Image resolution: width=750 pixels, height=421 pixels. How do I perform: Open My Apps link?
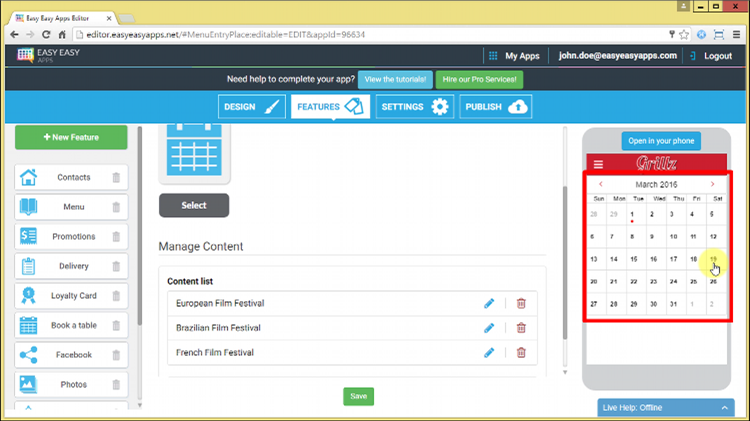pyautogui.click(x=515, y=56)
